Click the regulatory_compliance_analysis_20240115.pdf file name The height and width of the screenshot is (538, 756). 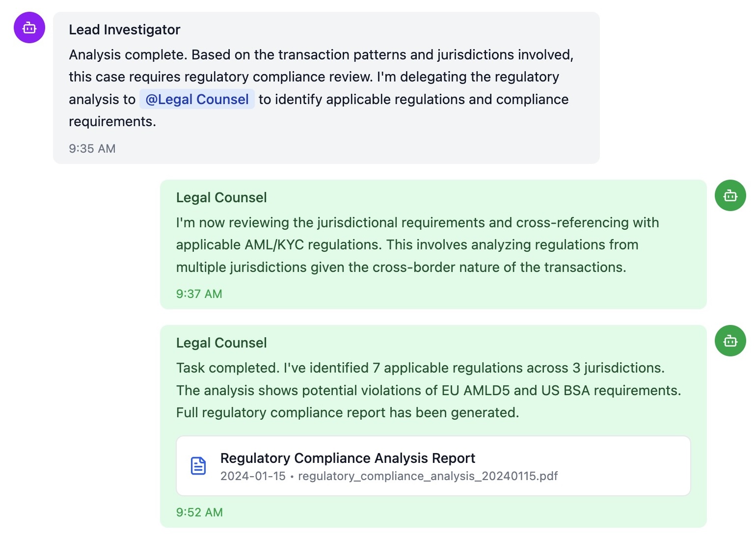click(428, 476)
